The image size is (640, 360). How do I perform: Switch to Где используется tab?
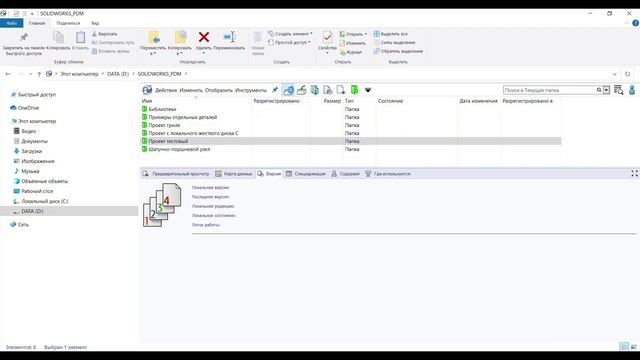click(x=388, y=174)
